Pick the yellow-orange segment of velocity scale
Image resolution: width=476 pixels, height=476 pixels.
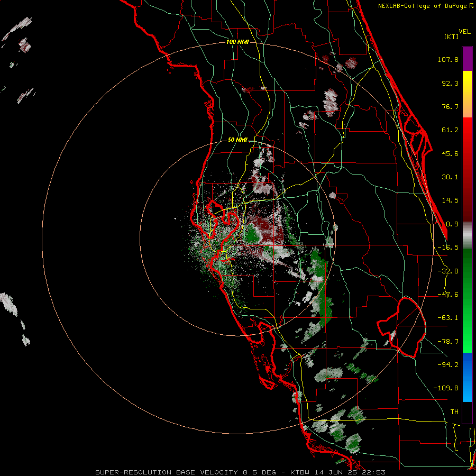[467, 94]
